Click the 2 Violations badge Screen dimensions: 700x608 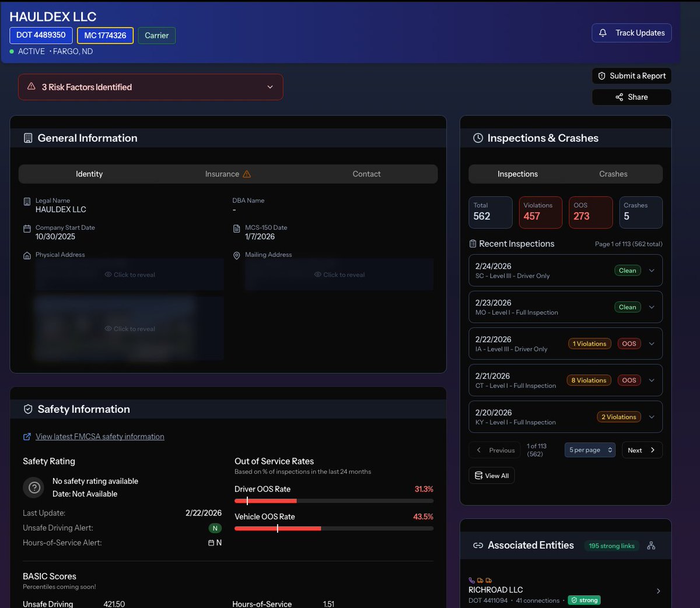pos(619,417)
